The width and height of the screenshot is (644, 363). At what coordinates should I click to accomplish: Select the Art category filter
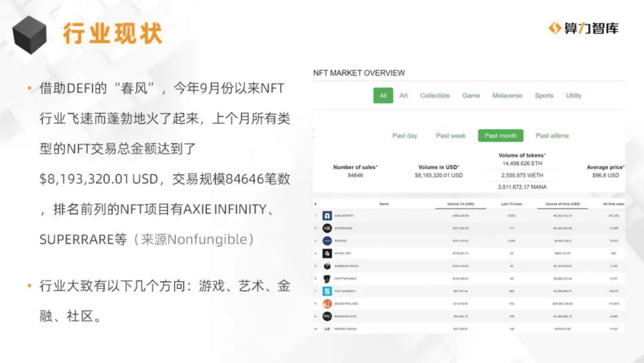[403, 95]
